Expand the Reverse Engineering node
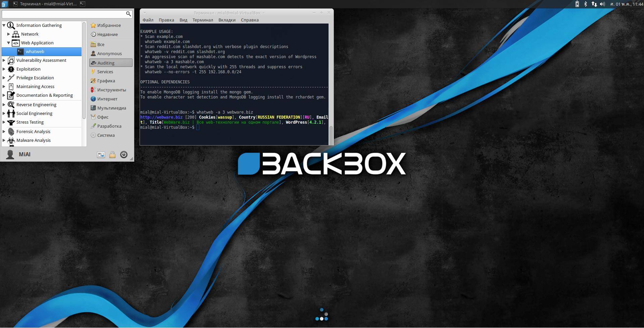The height and width of the screenshot is (328, 644). click(x=4, y=105)
